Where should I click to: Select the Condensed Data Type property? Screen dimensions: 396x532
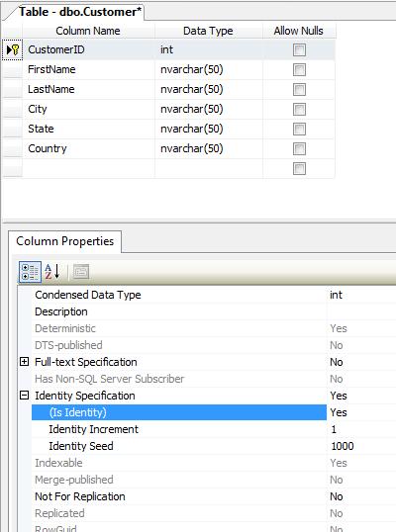[x=179, y=295]
